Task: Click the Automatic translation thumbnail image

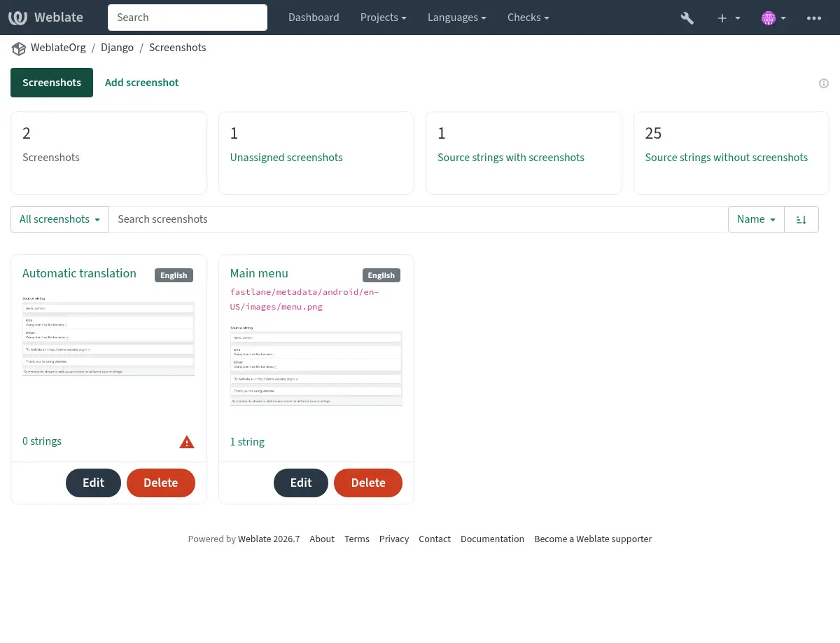Action: pos(108,336)
